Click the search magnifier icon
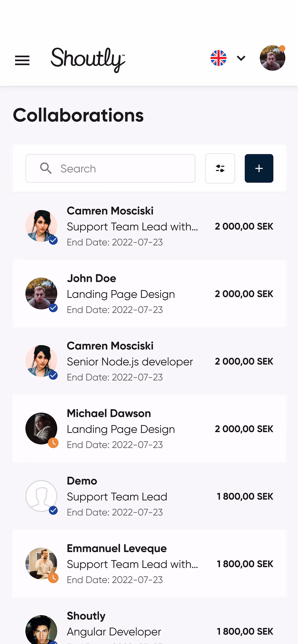The width and height of the screenshot is (298, 644). tap(46, 168)
